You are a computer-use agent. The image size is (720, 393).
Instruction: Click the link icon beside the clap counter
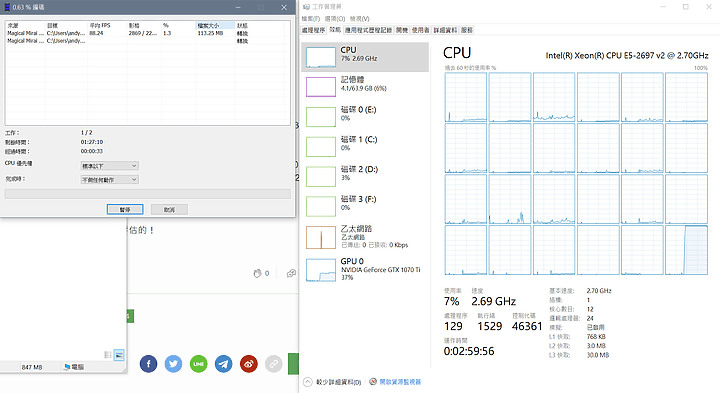point(291,274)
